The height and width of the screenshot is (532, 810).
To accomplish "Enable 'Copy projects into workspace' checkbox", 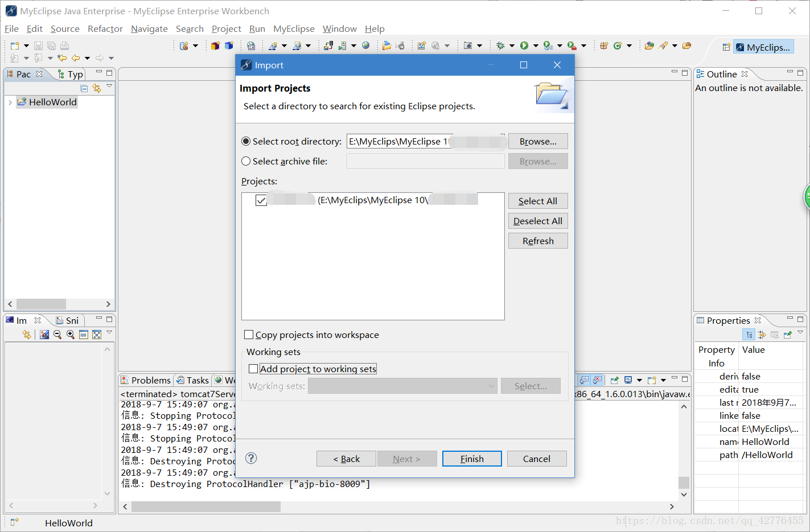I will pyautogui.click(x=249, y=335).
